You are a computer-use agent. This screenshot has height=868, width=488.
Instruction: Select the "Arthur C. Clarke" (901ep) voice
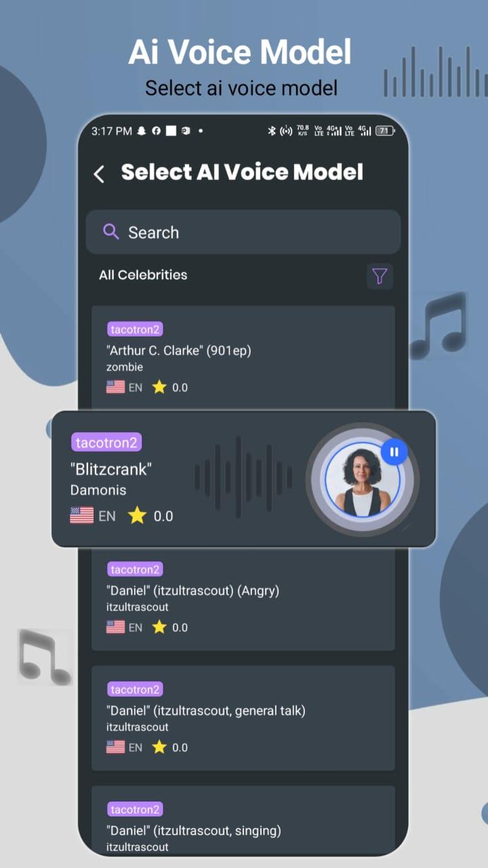tap(243, 357)
